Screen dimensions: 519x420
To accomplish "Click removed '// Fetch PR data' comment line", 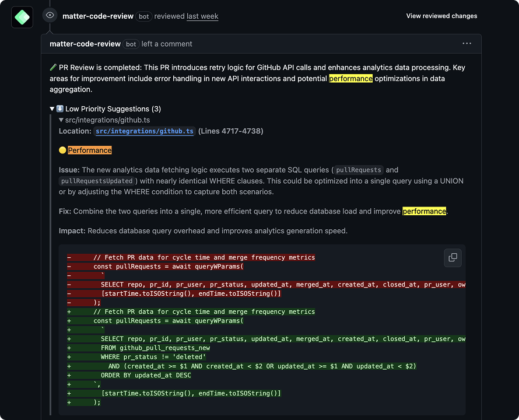I will (x=191, y=257).
